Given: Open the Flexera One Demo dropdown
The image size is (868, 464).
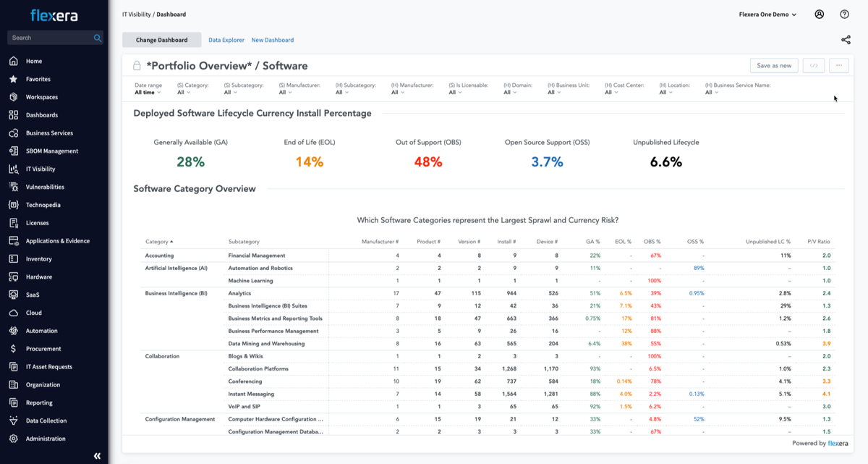Looking at the screenshot, I should 766,14.
